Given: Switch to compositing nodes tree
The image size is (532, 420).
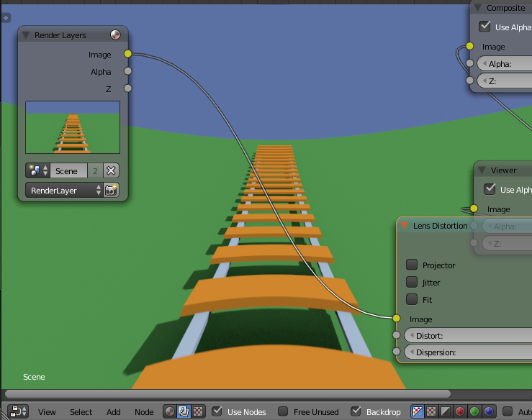Looking at the screenshot, I should pyautogui.click(x=184, y=411).
